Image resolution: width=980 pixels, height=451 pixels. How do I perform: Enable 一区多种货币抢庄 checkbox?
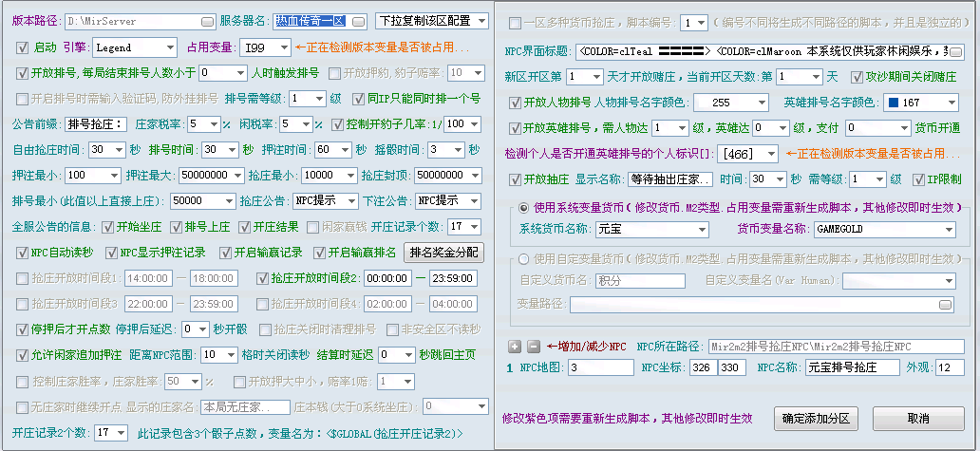pyautogui.click(x=515, y=24)
